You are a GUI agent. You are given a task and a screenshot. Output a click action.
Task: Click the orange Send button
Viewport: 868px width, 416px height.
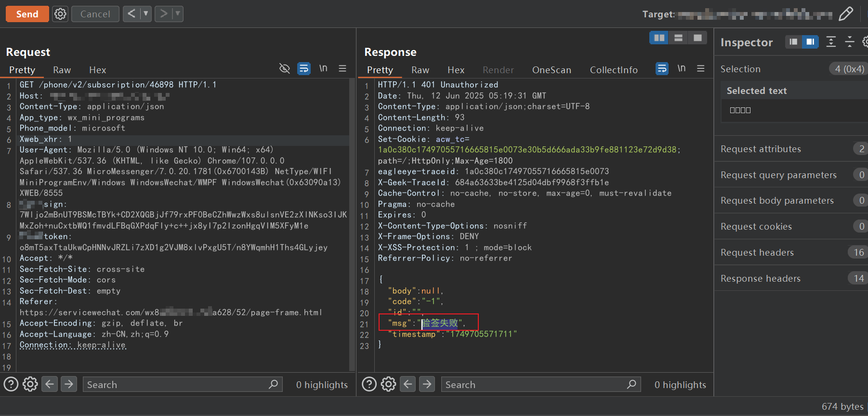(27, 14)
